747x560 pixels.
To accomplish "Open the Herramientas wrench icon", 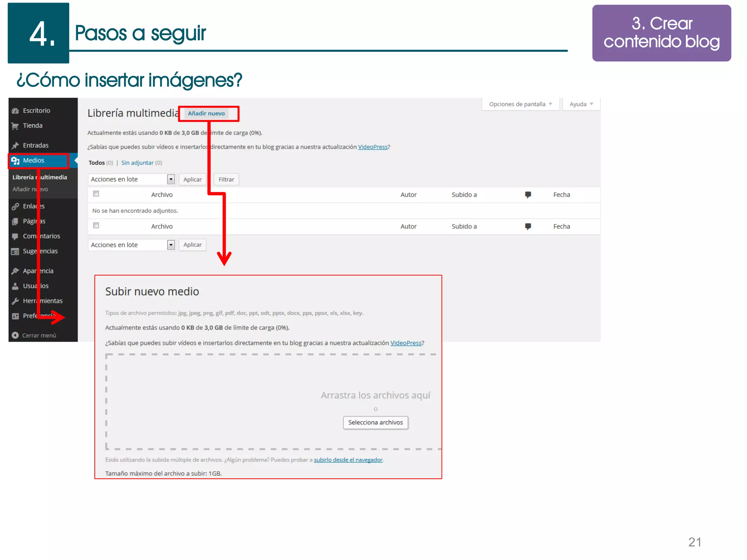I will tap(15, 301).
